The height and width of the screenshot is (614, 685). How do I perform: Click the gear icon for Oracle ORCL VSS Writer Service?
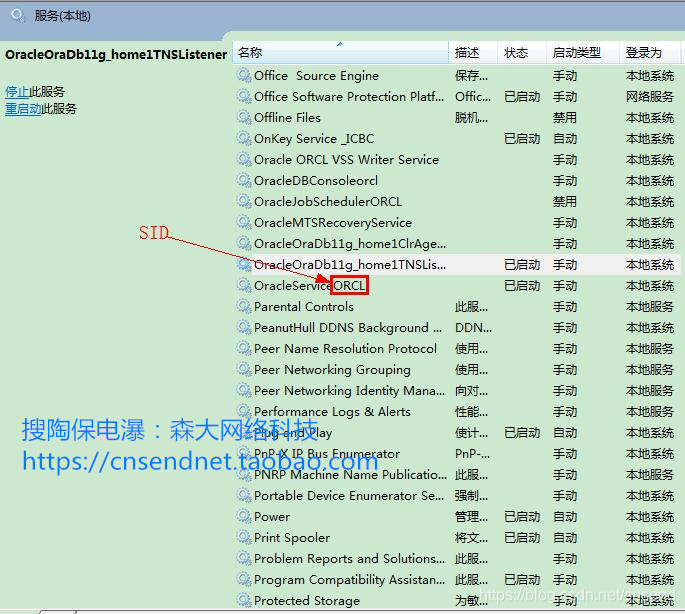pyautogui.click(x=243, y=159)
